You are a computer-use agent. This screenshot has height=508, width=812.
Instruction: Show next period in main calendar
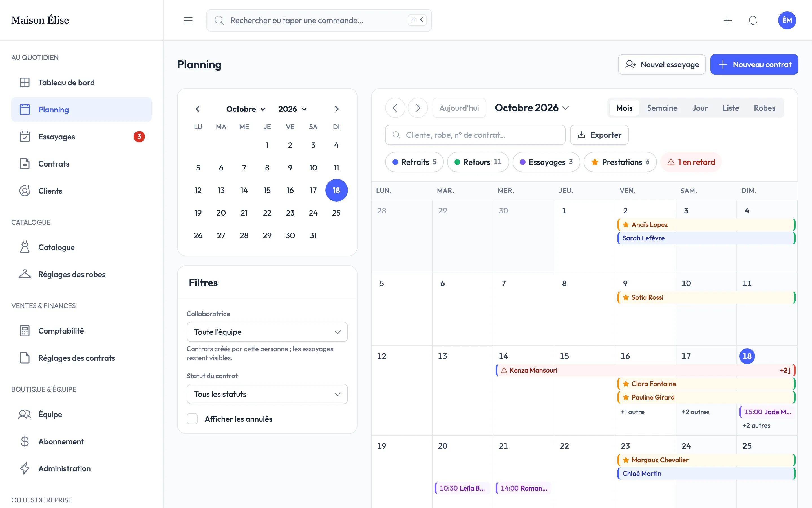[x=418, y=108]
